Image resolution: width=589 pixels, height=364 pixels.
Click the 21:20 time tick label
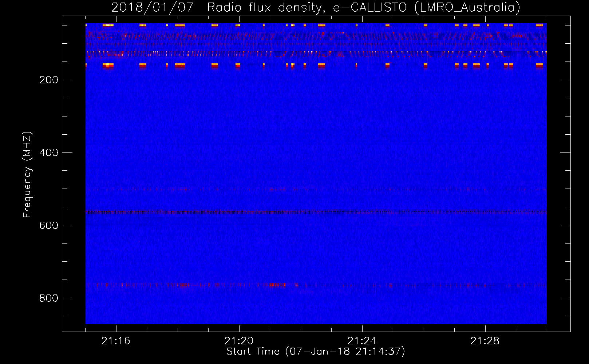pos(239,341)
